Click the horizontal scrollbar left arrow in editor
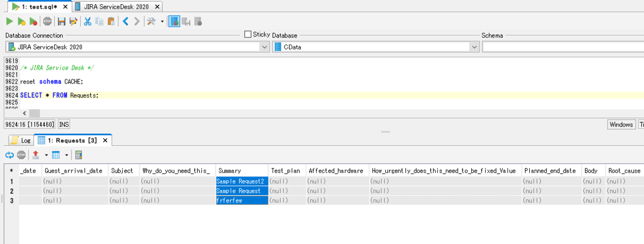Screen dimensions: 644x244 [x=24, y=113]
